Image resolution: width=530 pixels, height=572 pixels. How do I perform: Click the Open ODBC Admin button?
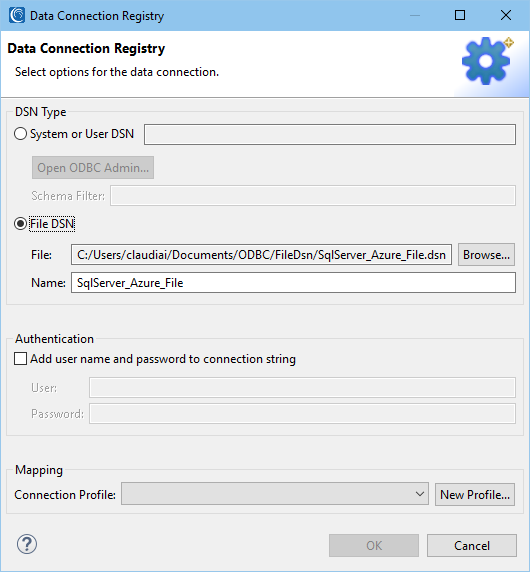93,168
